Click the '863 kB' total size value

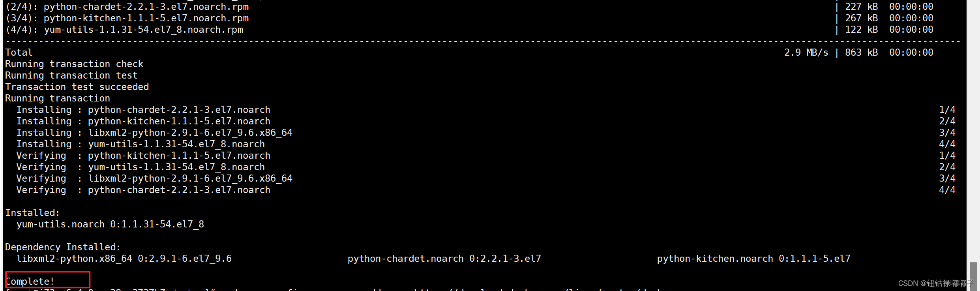pyautogui.click(x=861, y=53)
